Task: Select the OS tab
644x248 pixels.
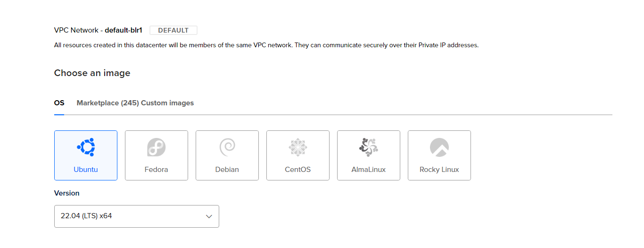Action: tap(59, 103)
